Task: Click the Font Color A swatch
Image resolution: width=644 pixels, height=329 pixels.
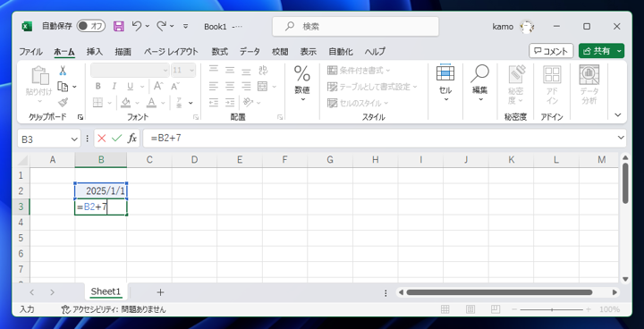Action: tap(151, 102)
